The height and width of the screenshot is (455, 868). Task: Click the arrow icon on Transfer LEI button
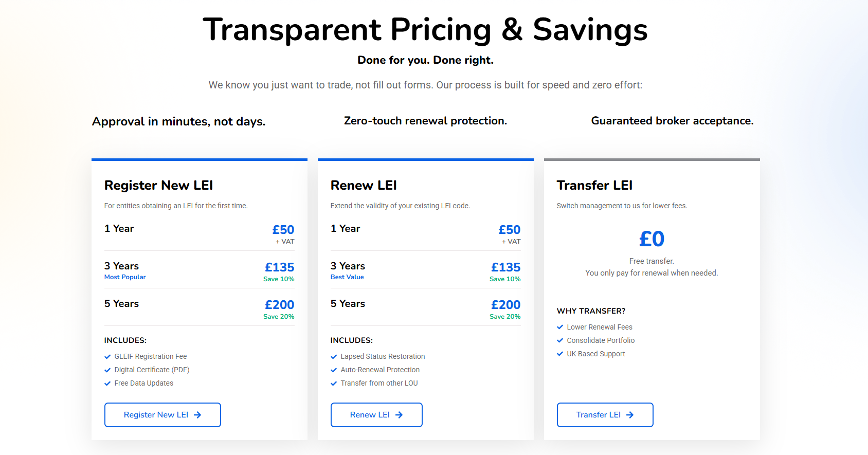(630, 415)
